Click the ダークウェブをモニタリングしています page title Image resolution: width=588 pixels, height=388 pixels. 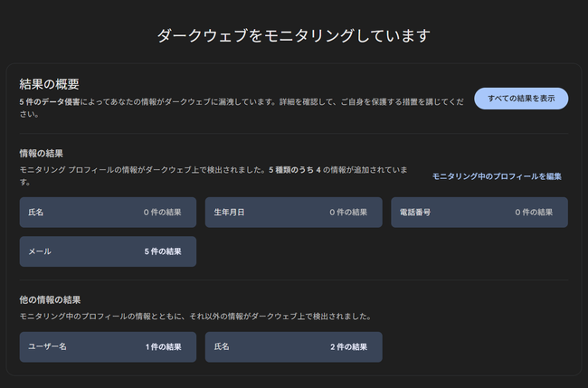click(x=294, y=35)
